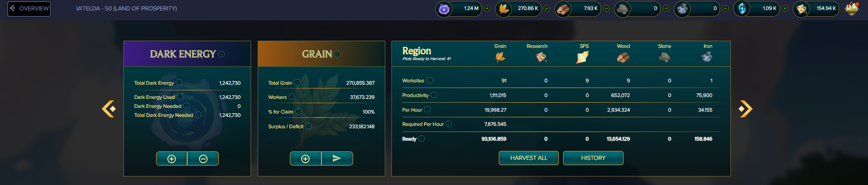Open Dark Energy header info icon

pyautogui.click(x=222, y=54)
